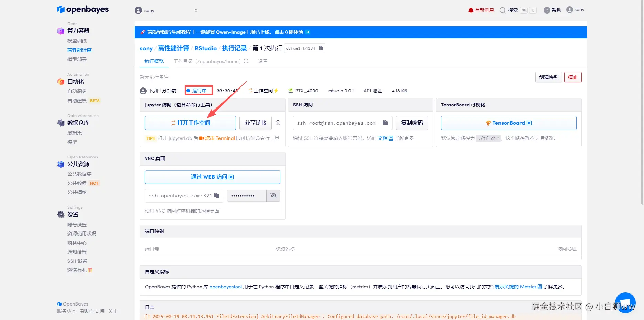Open 公共数据集 in the sidebar

tap(79, 174)
